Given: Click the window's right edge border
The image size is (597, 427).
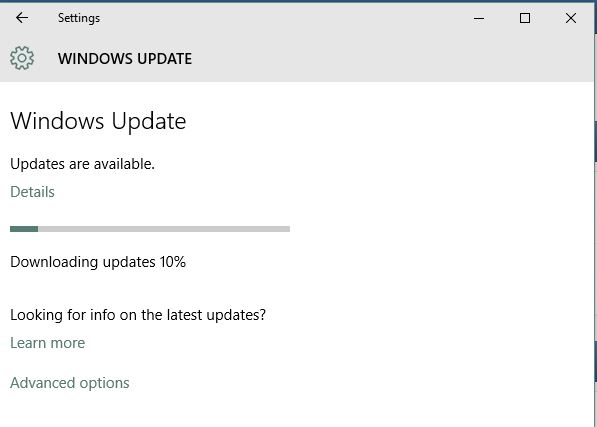Looking at the screenshot, I should tap(595, 213).
